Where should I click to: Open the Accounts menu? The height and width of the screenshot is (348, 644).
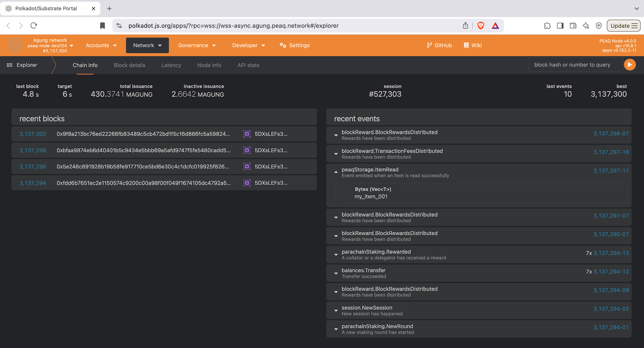(101, 45)
